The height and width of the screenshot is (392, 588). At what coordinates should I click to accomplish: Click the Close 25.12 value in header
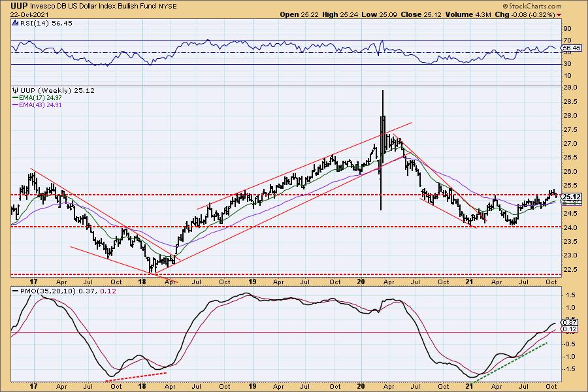tap(420, 14)
